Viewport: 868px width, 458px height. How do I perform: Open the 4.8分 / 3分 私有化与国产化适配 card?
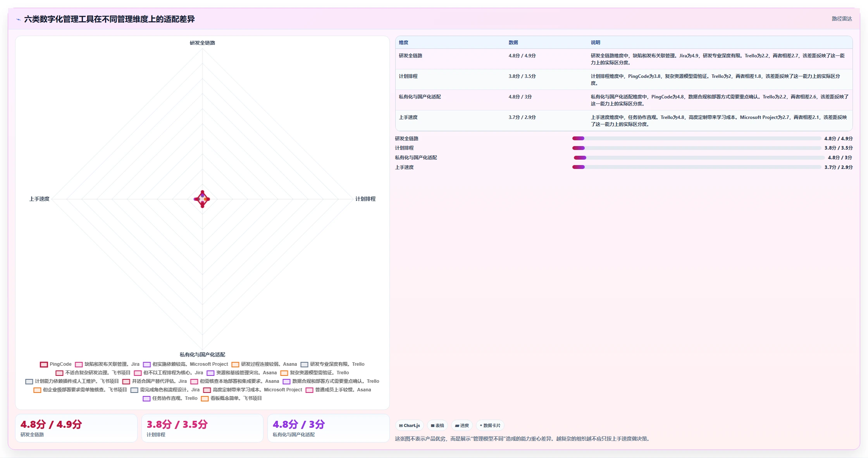[x=328, y=428]
